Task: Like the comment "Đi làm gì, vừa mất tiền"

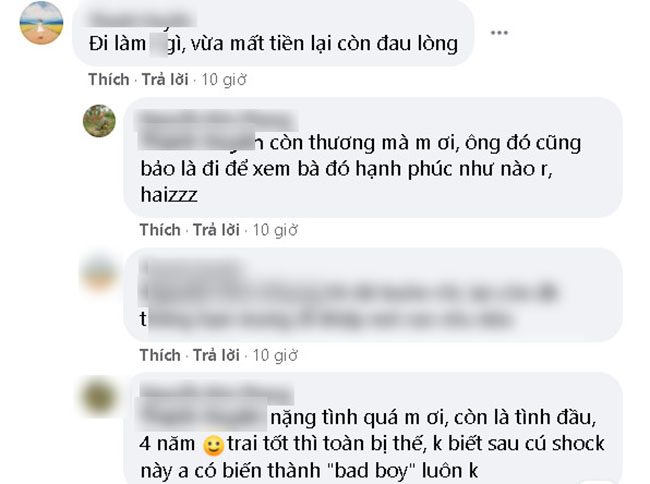Action: [x=109, y=79]
